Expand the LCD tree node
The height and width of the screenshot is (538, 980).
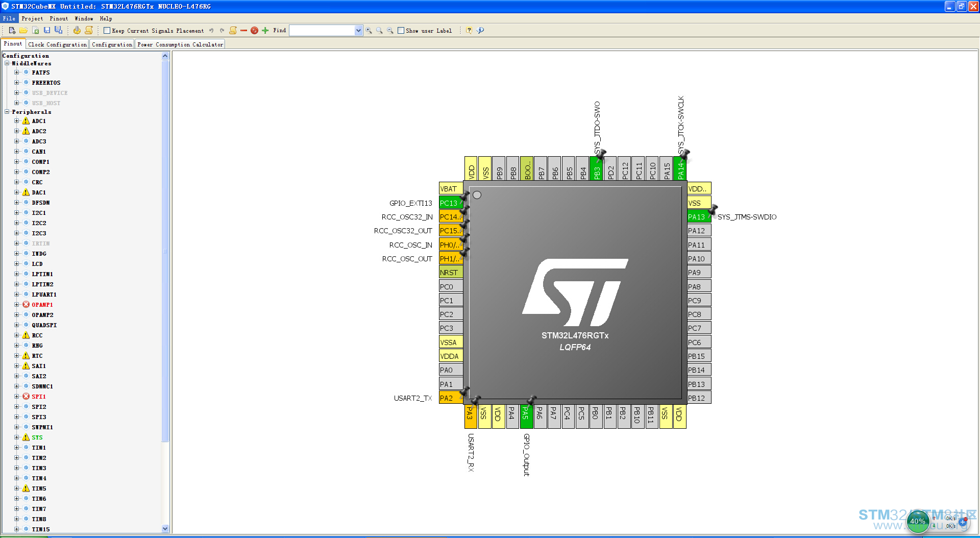(x=16, y=264)
